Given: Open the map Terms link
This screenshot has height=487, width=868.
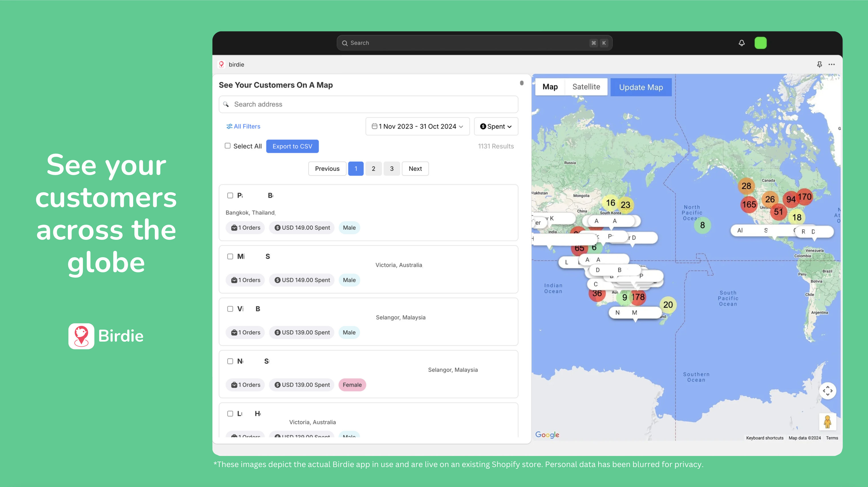Looking at the screenshot, I should pyautogui.click(x=832, y=438).
